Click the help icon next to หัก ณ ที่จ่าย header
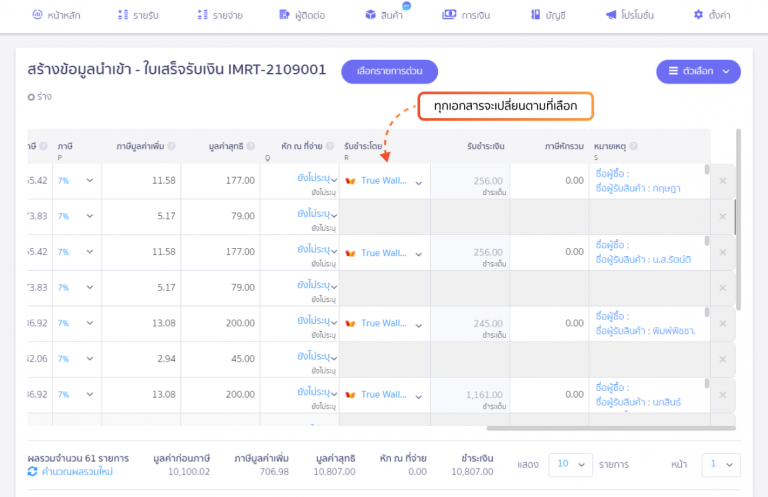Viewport: 768px width, 497px height. (x=330, y=146)
